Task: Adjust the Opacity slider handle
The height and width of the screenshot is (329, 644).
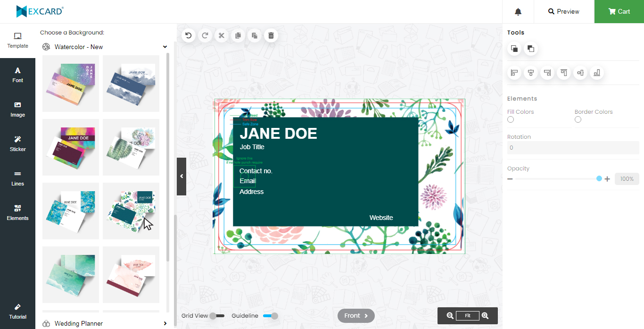Action: pos(599,179)
